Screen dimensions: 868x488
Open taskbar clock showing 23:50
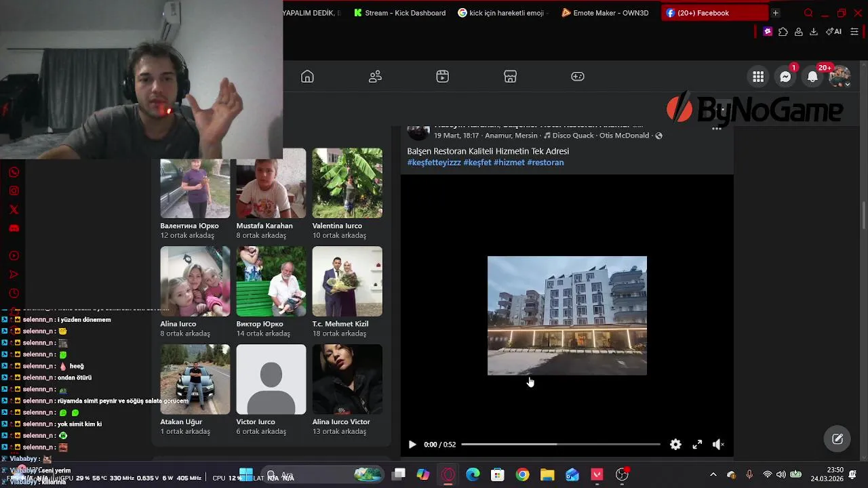tap(826, 474)
